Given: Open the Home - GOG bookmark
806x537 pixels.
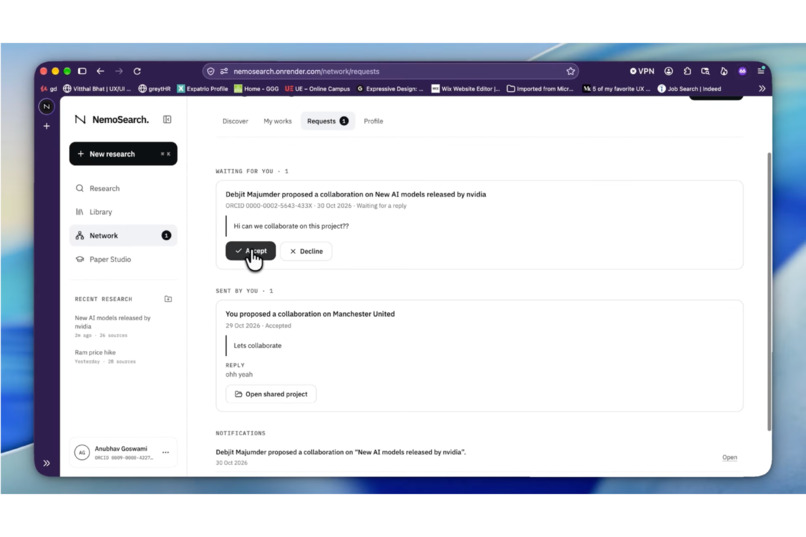Looking at the screenshot, I should point(257,88).
